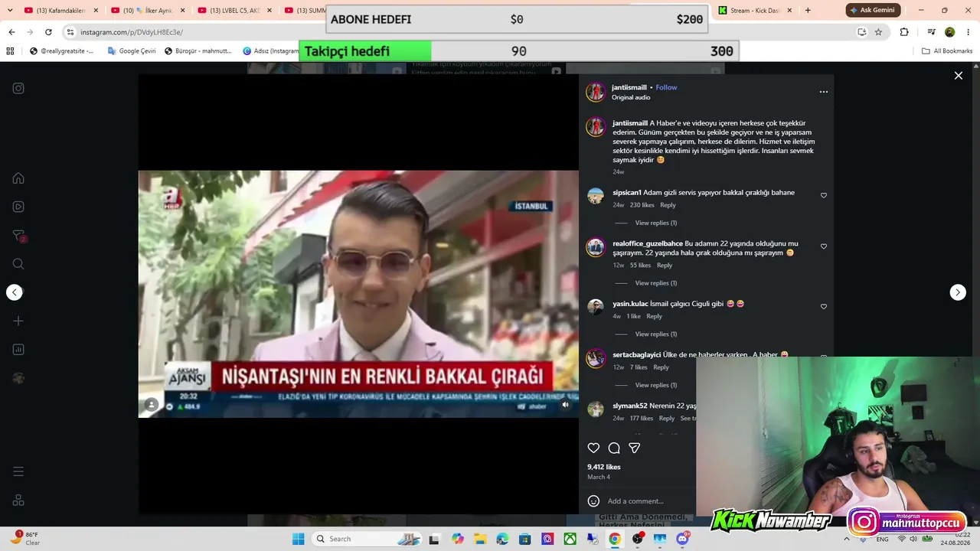Open Ask Gemini in Chrome

[872, 11]
